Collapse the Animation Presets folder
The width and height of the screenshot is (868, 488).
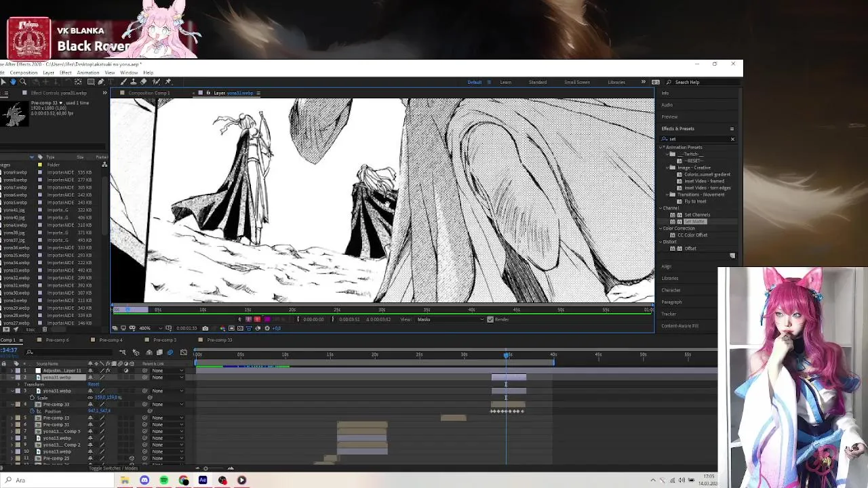pos(661,147)
